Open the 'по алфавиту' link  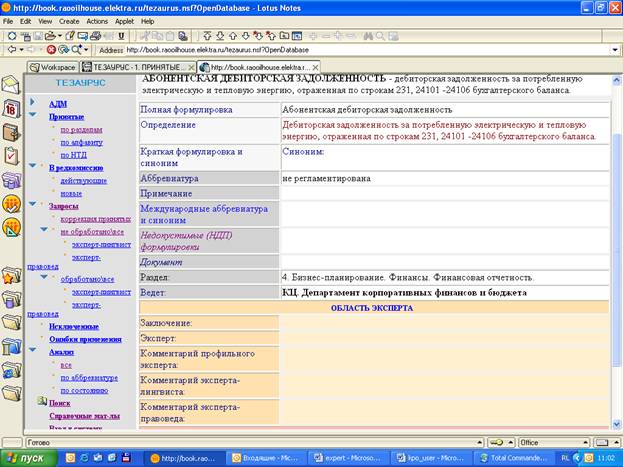(81, 142)
